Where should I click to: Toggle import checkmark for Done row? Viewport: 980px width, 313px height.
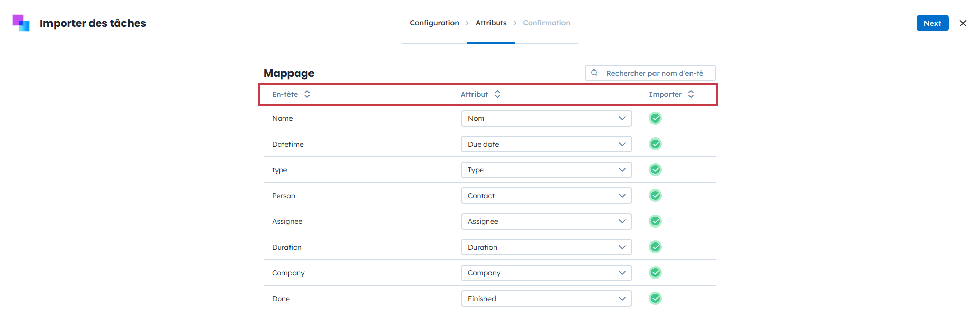tap(655, 299)
